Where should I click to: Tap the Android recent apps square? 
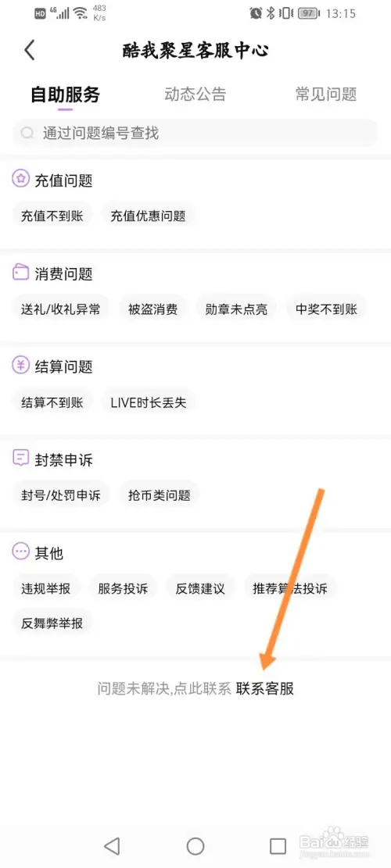click(x=278, y=846)
